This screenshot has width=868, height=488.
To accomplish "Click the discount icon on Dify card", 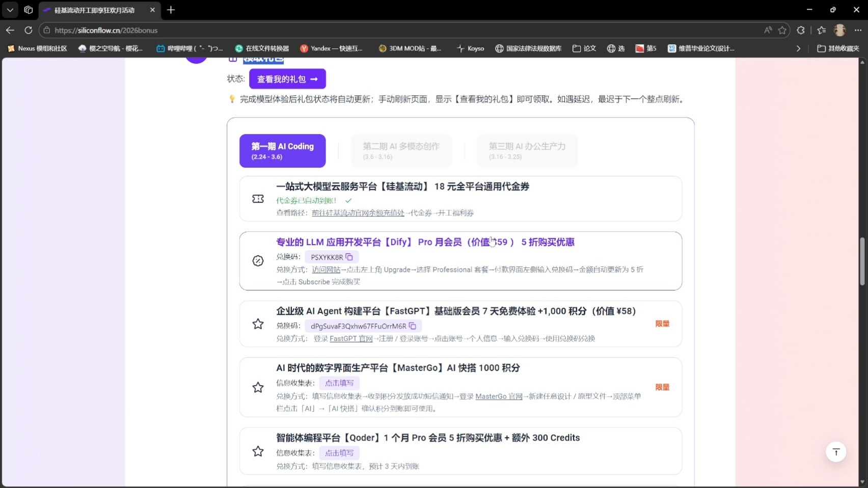I will tap(258, 261).
